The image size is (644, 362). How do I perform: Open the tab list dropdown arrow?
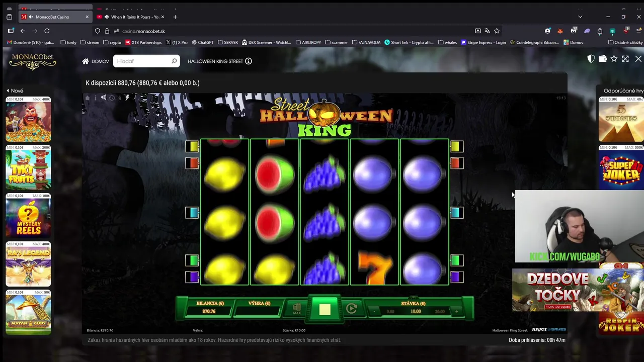[x=580, y=17]
